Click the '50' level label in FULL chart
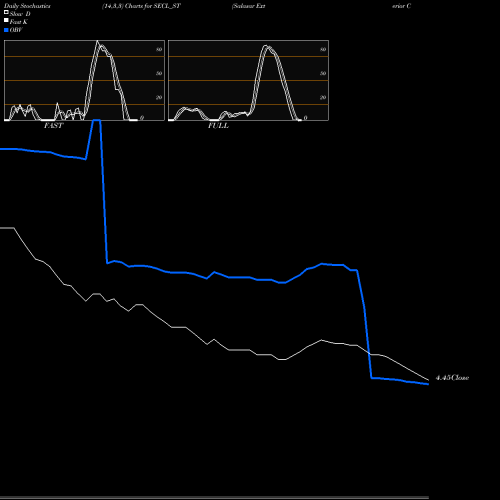 point(323,73)
